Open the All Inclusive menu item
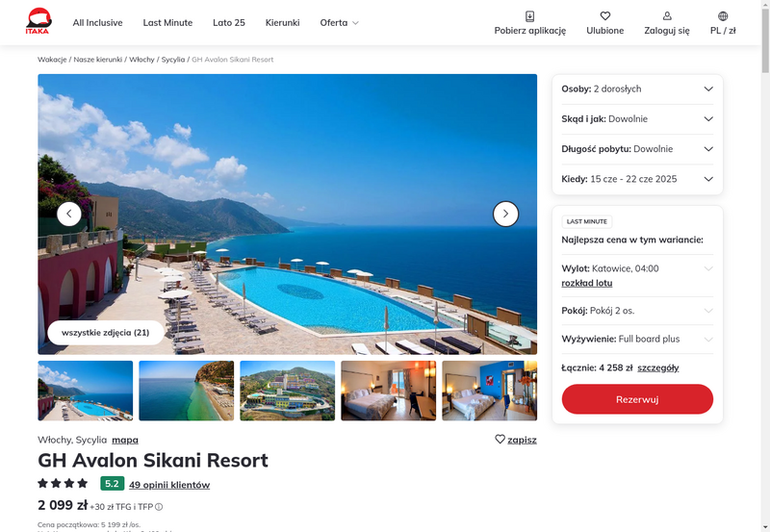 [98, 22]
